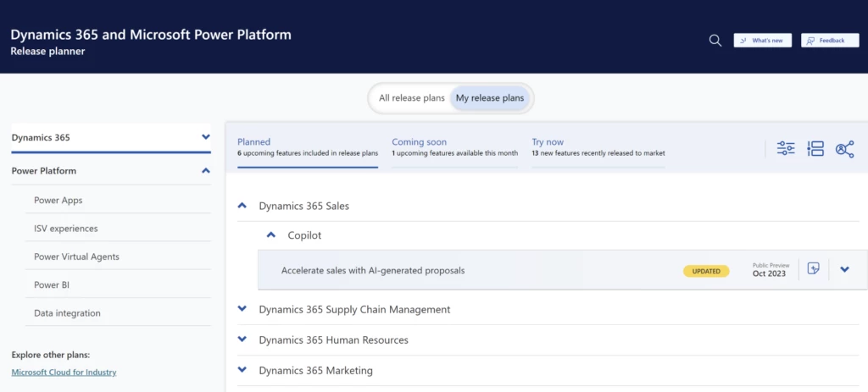Expand the Dynamics 365 sidebar section
868x392 pixels.
point(205,137)
